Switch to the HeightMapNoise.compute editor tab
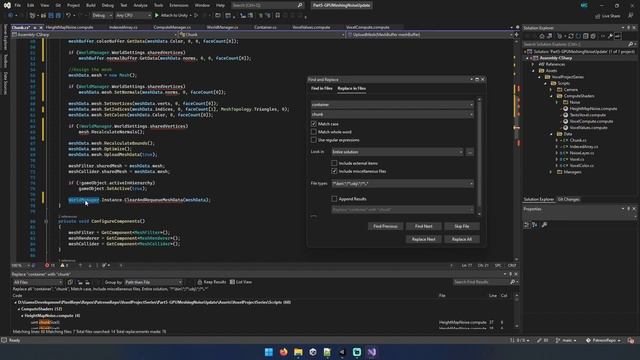 coord(69,27)
